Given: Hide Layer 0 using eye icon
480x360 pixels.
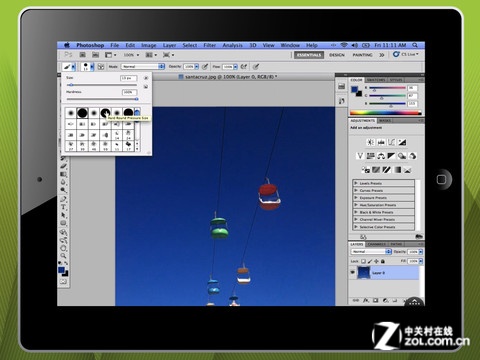Looking at the screenshot, I should tap(353, 272).
